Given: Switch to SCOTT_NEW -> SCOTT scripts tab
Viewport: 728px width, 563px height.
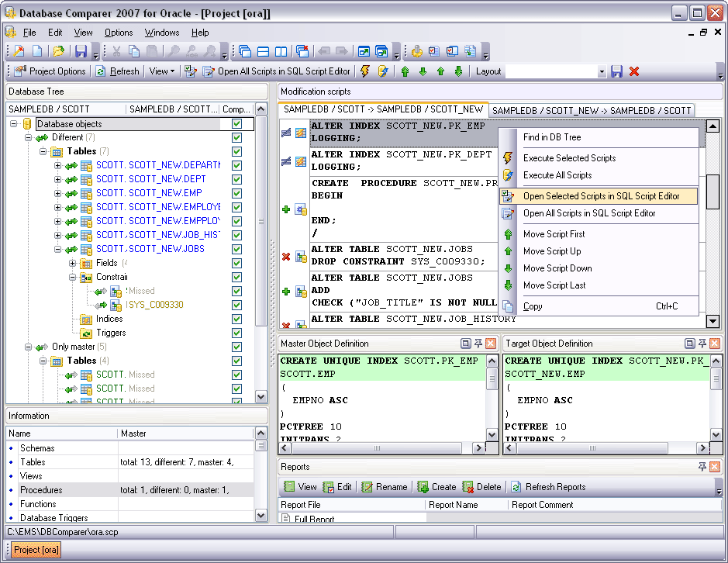Looking at the screenshot, I should pos(592,111).
